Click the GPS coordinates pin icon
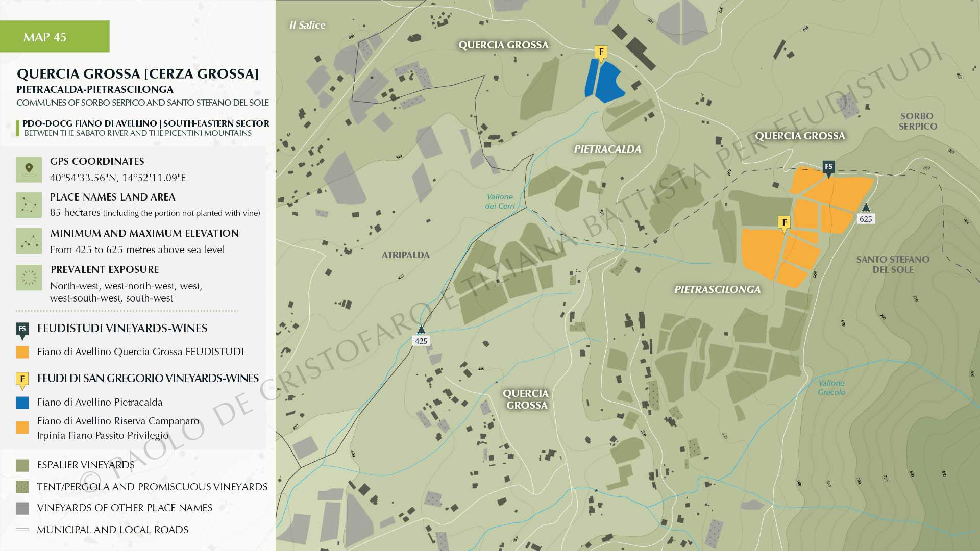This screenshot has height=551, width=980. point(29,169)
